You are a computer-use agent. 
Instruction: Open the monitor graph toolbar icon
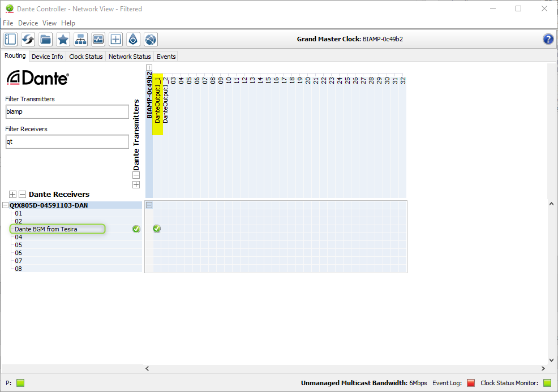click(x=98, y=39)
